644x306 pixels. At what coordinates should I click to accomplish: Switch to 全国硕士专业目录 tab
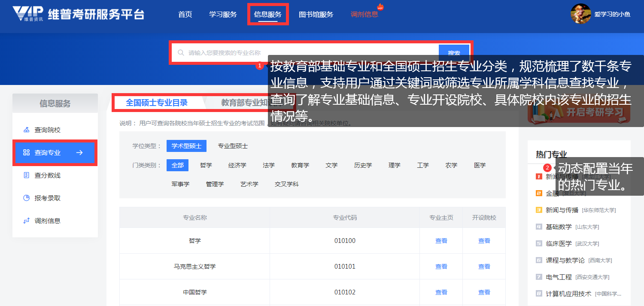(157, 103)
